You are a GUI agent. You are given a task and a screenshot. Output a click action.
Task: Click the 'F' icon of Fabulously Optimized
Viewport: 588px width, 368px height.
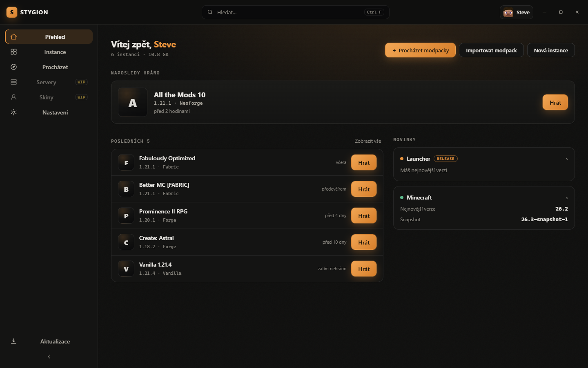click(126, 163)
